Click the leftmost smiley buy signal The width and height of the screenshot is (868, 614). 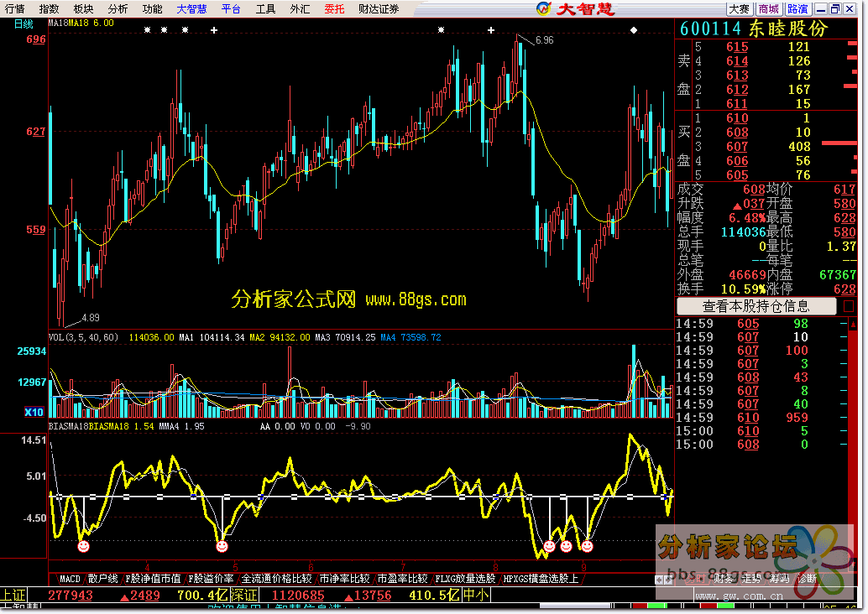[x=84, y=547]
